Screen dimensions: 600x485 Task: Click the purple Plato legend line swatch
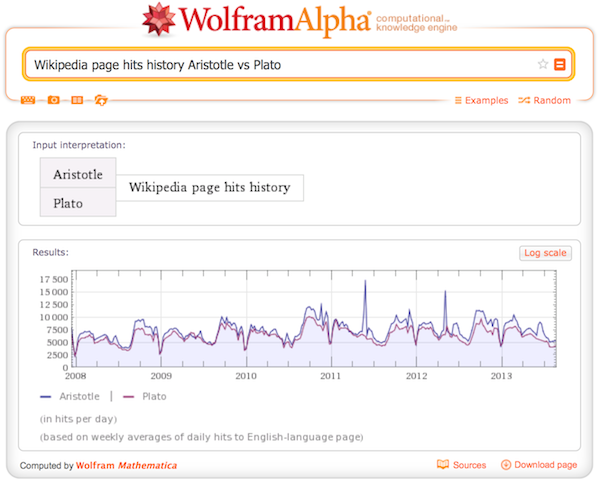[129, 397]
